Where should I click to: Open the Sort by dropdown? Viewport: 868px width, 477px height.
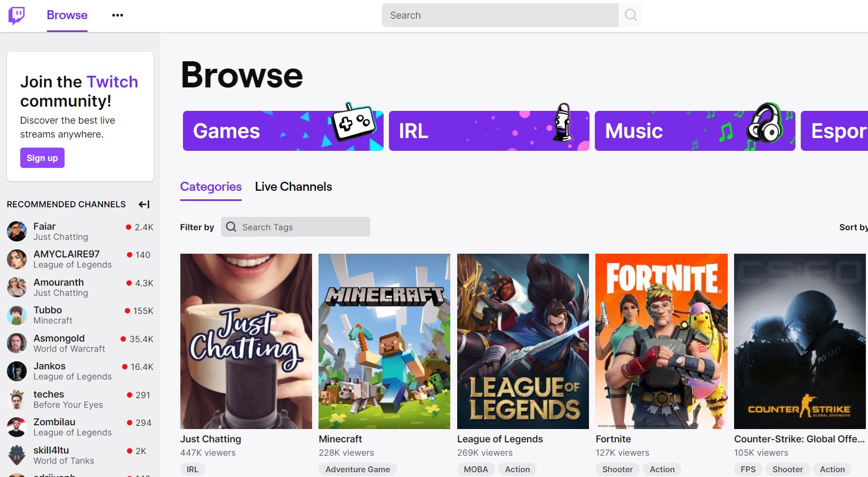pyautogui.click(x=853, y=227)
